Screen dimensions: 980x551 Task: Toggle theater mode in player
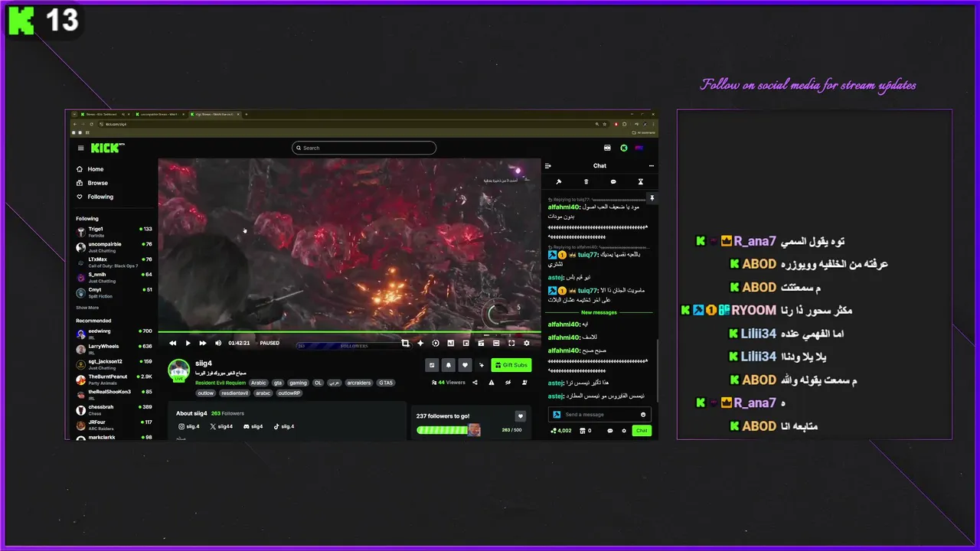pyautogui.click(x=496, y=344)
